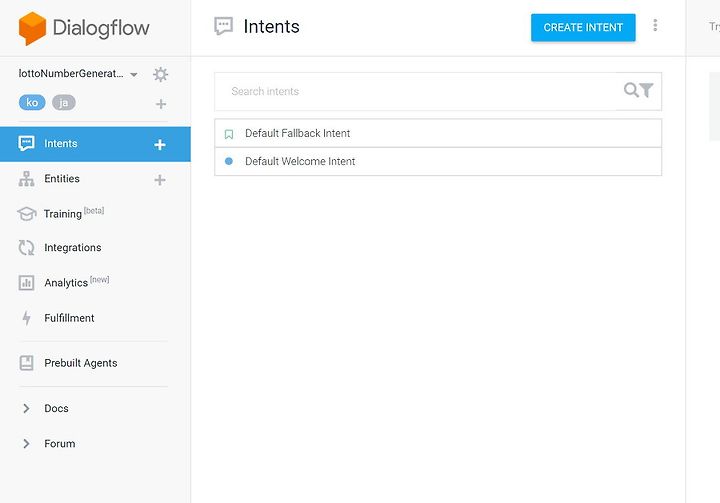Click the Prebuilt Agents book icon

[27, 363]
